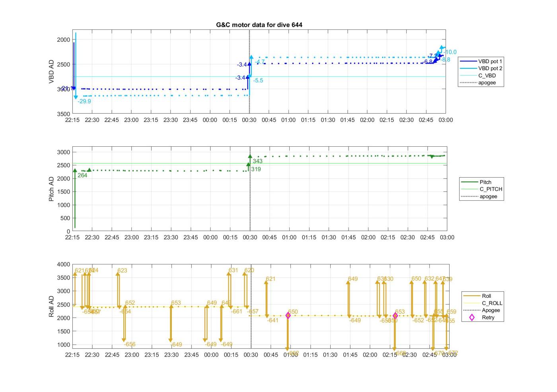Select the 'Pitch' legend entry
The image size is (557, 392).
coord(485,182)
